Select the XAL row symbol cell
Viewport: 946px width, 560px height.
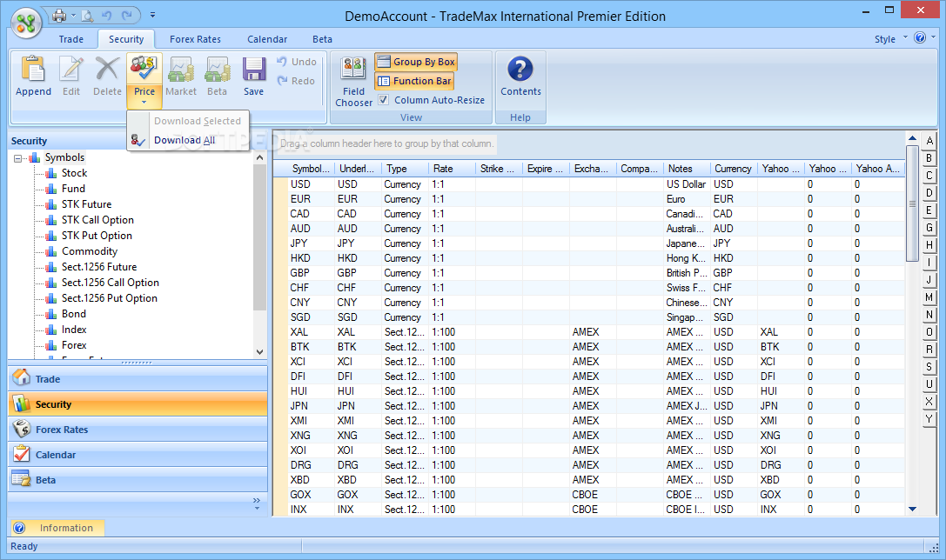point(310,332)
